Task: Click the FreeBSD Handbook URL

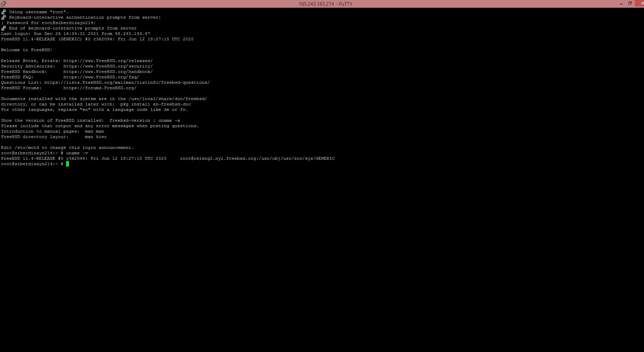Action: coord(108,72)
